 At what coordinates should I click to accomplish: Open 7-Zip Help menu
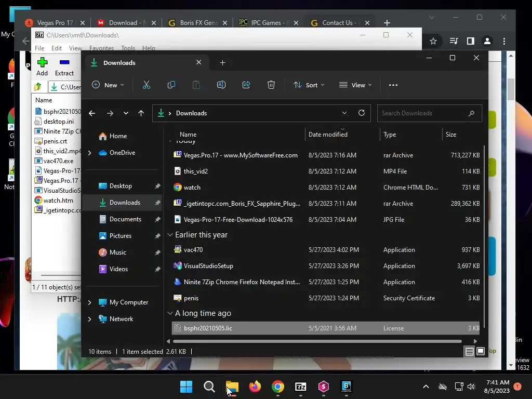point(149,48)
